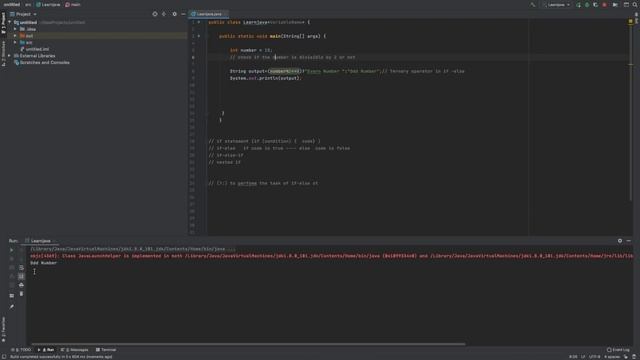This screenshot has height=360, width=640.
Task: Click the indent spaces setting in status bar
Action: (612, 357)
